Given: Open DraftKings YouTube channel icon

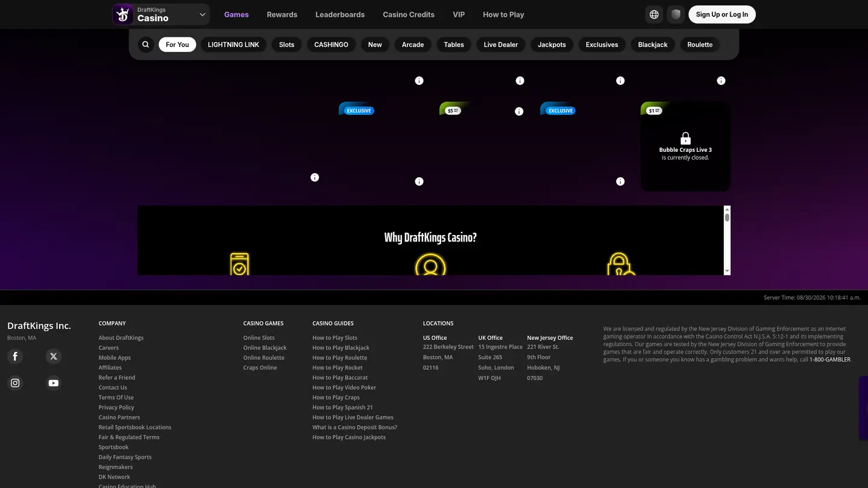Looking at the screenshot, I should 54,383.
